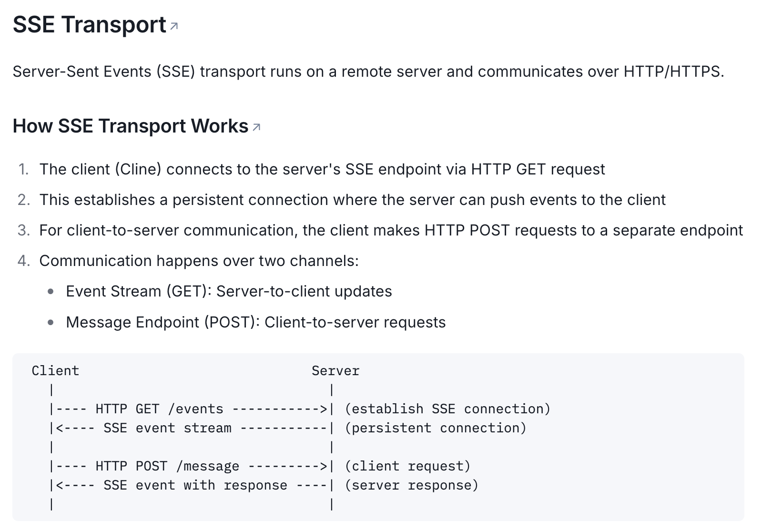Click the Server label in the diagram
The height and width of the screenshot is (532, 772).
tap(335, 371)
